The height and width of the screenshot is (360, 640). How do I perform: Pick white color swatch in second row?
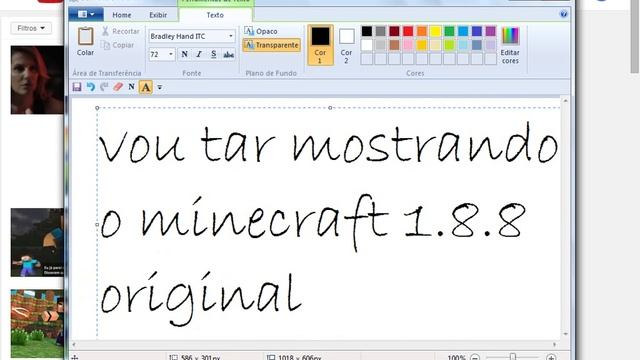tap(367, 45)
